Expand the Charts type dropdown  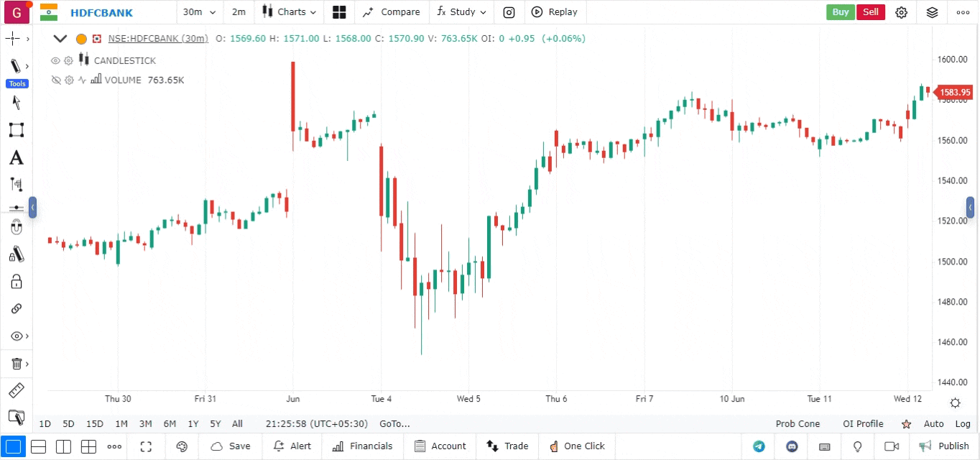289,12
